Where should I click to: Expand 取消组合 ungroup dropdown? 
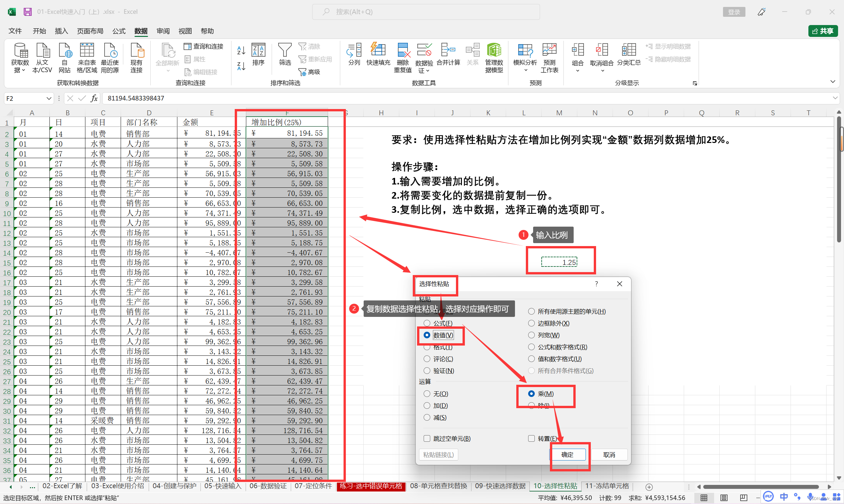click(x=602, y=70)
